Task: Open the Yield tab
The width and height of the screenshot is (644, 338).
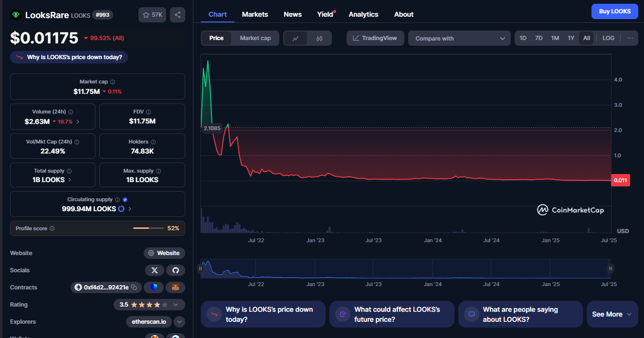Action: click(326, 14)
